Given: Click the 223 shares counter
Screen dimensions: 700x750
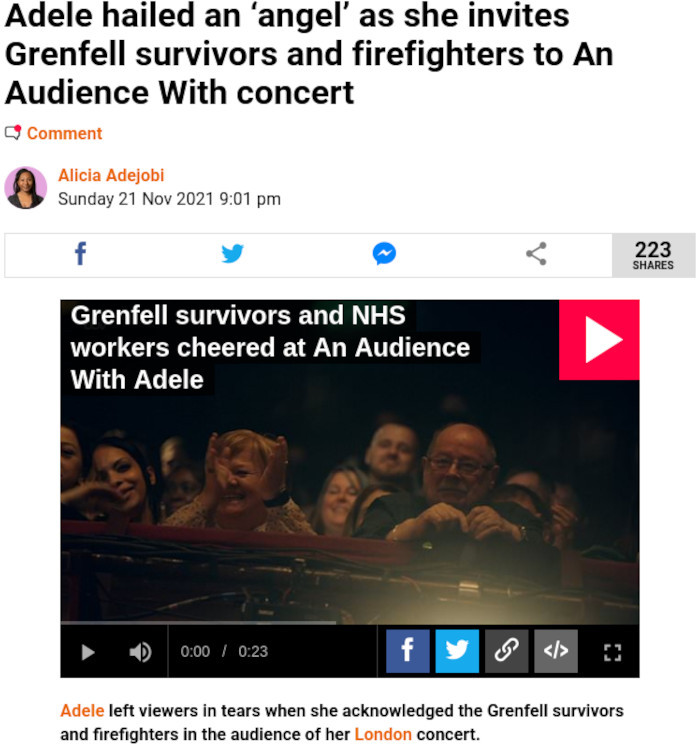Looking at the screenshot, I should click(654, 255).
